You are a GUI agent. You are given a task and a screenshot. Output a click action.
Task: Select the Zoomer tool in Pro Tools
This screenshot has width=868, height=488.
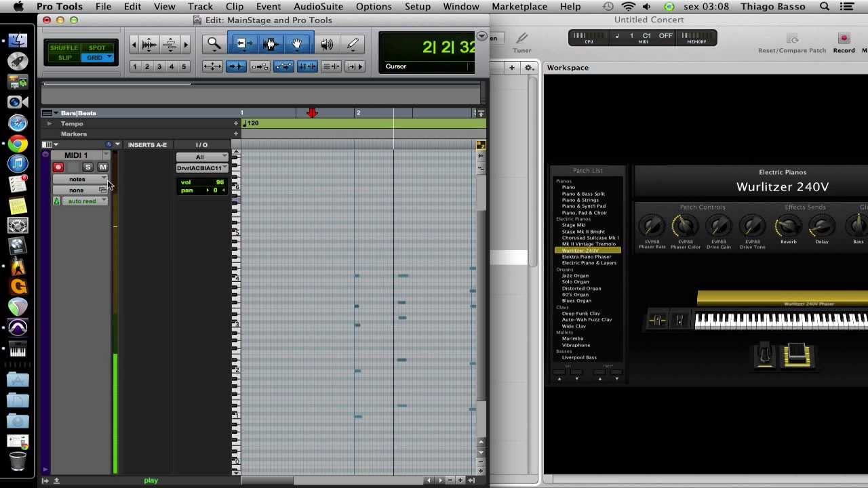[214, 44]
